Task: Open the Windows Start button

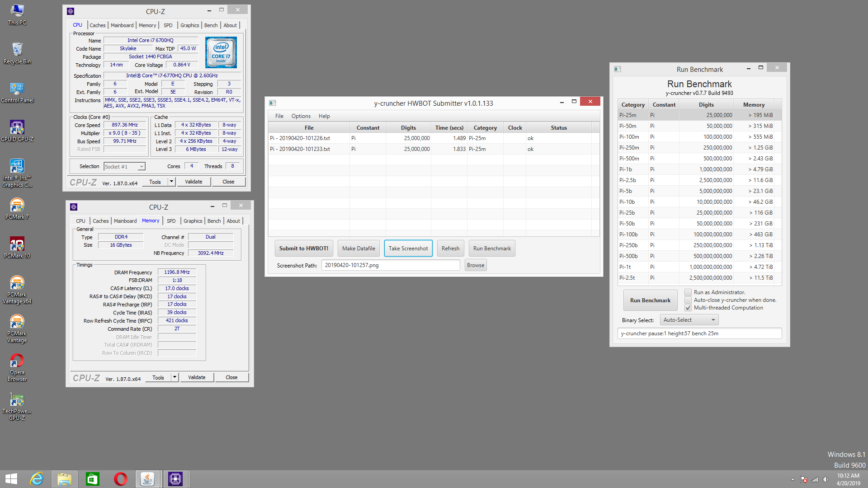Action: click(11, 479)
